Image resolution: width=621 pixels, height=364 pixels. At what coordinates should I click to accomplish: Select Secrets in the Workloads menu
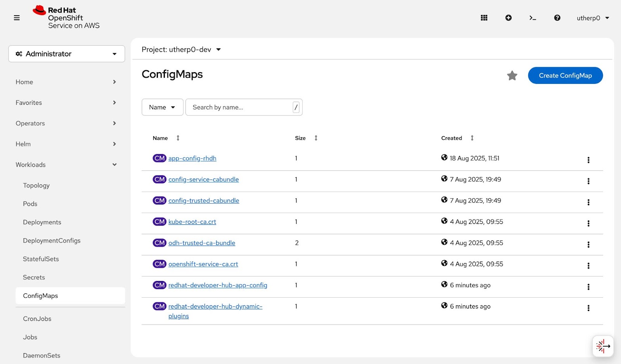click(34, 277)
